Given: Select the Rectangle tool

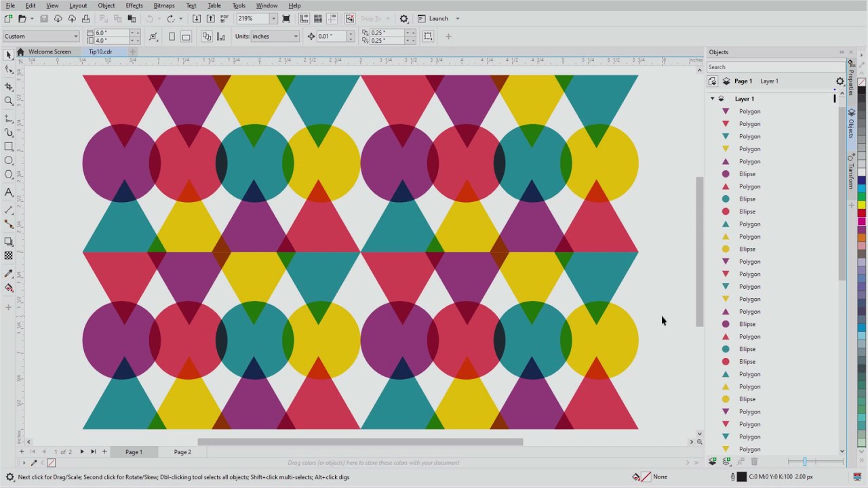Looking at the screenshot, I should click(9, 146).
